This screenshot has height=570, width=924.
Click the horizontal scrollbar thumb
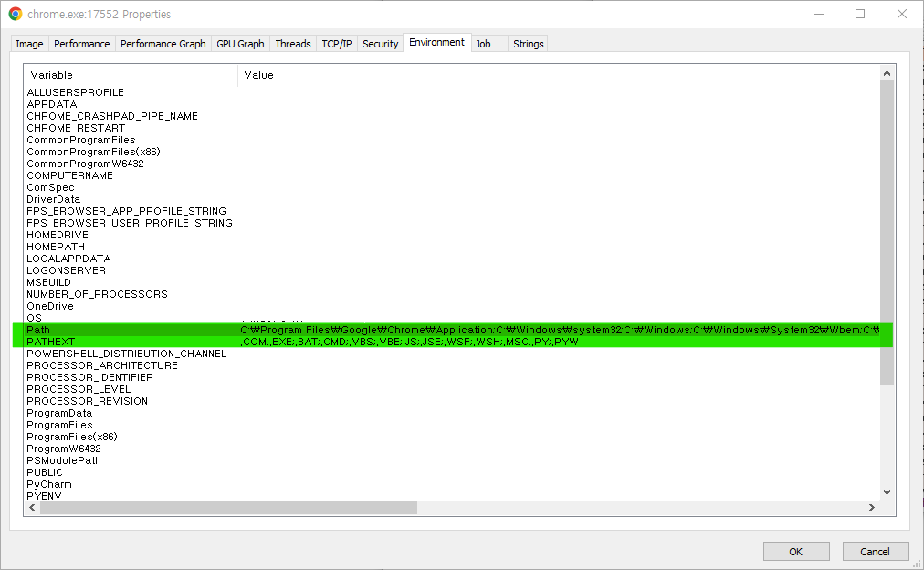(x=228, y=508)
